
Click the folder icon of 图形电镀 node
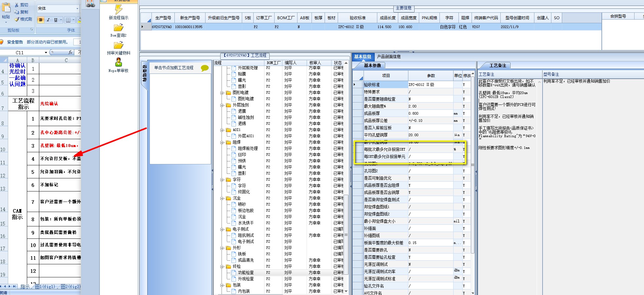228,93
